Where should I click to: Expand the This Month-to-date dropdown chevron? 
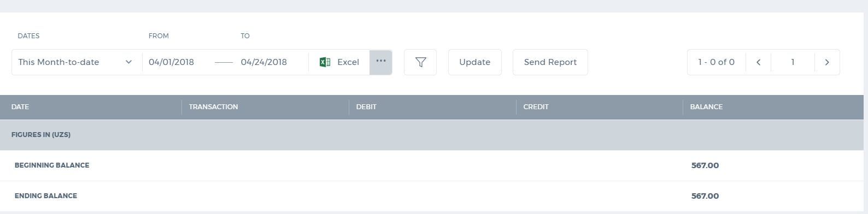128,62
